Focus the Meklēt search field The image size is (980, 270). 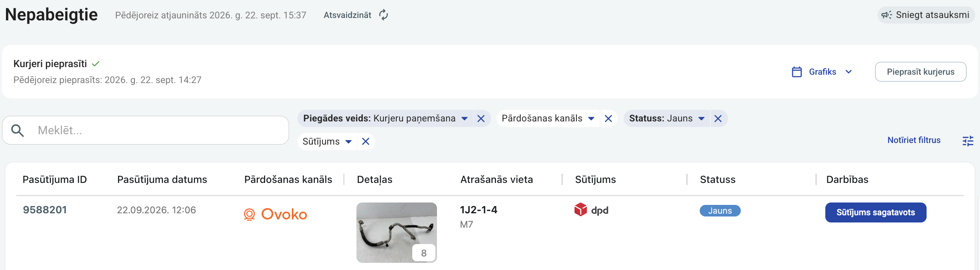tap(146, 130)
